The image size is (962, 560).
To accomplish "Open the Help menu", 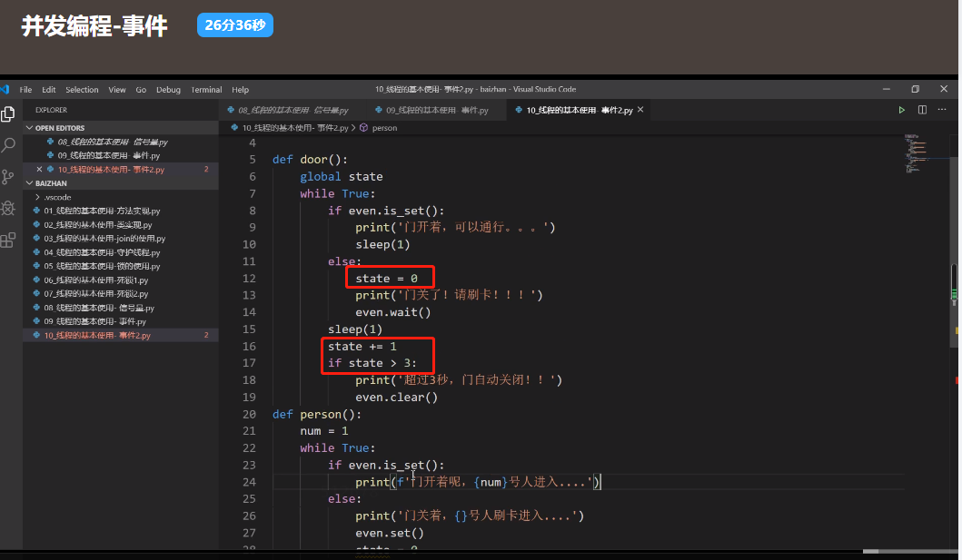I will 240,90.
